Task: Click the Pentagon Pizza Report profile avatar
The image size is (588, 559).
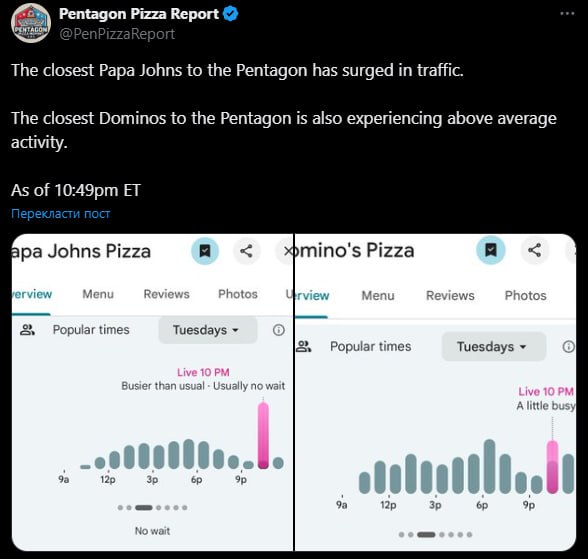Action: click(x=31, y=23)
